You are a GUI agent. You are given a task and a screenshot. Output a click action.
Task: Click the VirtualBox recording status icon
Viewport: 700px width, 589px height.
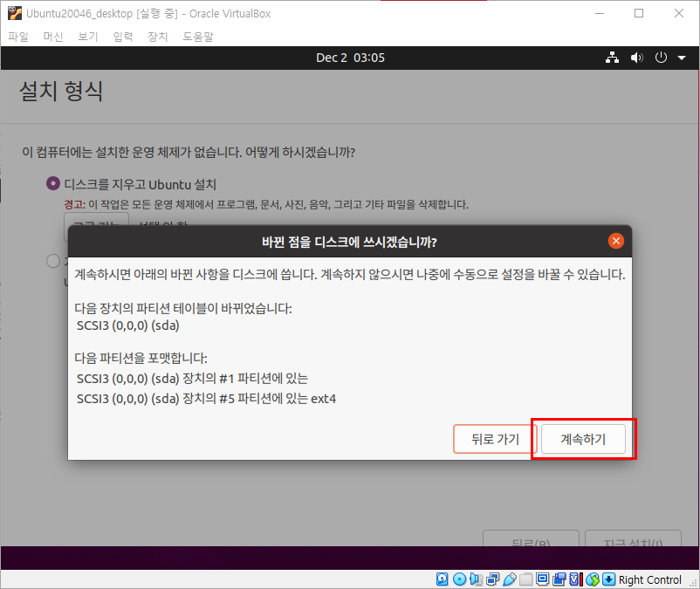(x=559, y=579)
